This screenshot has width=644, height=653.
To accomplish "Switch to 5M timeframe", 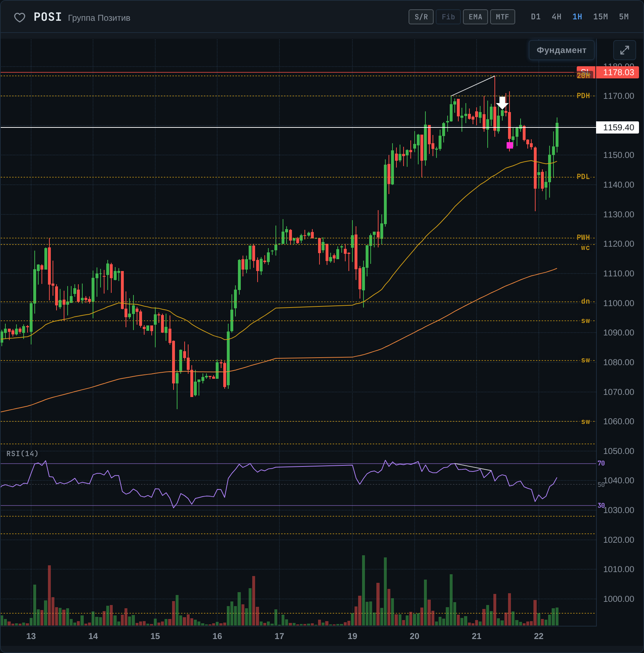I will point(624,17).
